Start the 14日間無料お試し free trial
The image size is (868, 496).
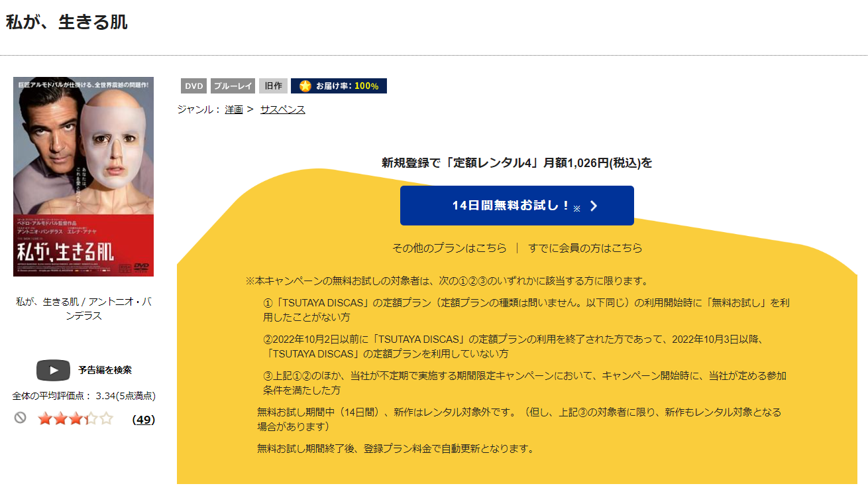coord(516,206)
